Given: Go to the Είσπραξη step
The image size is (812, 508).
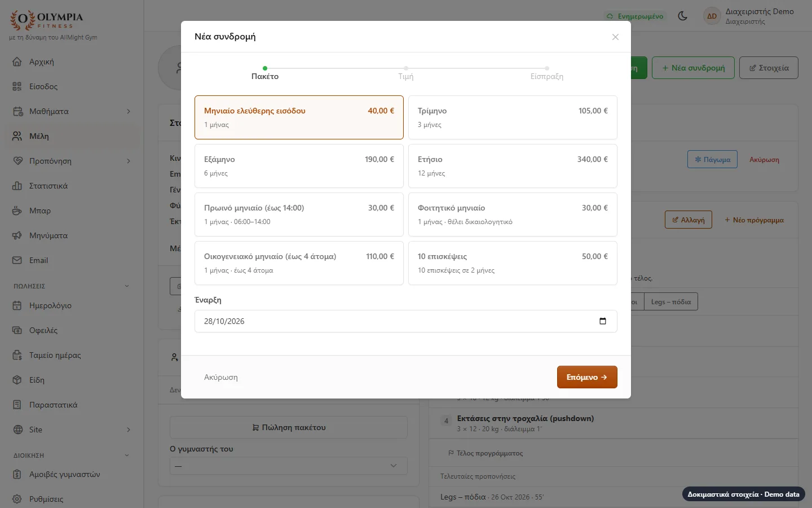Looking at the screenshot, I should pyautogui.click(x=547, y=73).
